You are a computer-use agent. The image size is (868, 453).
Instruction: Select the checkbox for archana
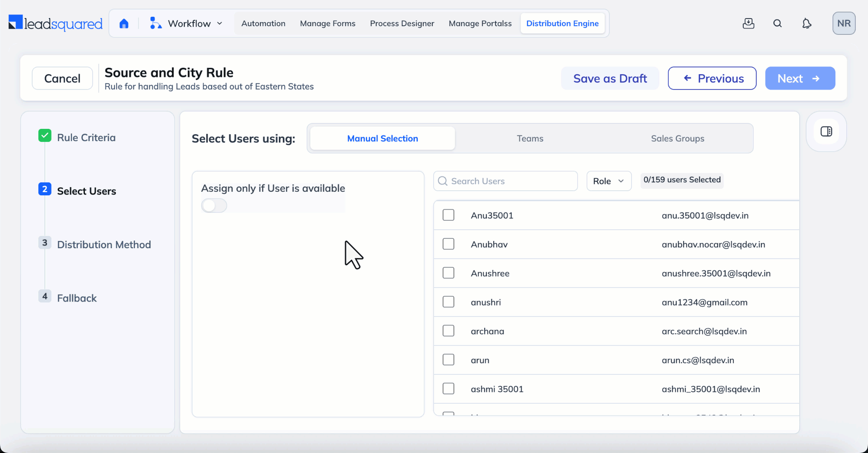448,330
